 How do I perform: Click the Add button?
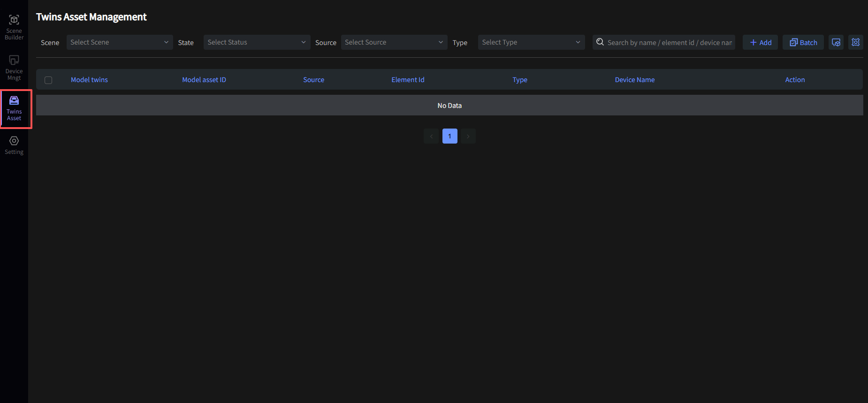coord(760,42)
